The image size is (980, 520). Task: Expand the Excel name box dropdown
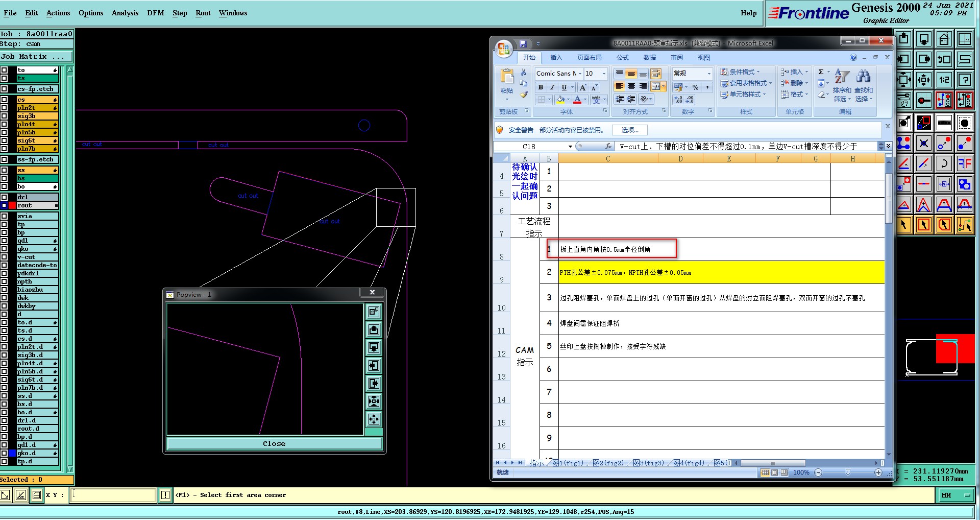pyautogui.click(x=570, y=147)
